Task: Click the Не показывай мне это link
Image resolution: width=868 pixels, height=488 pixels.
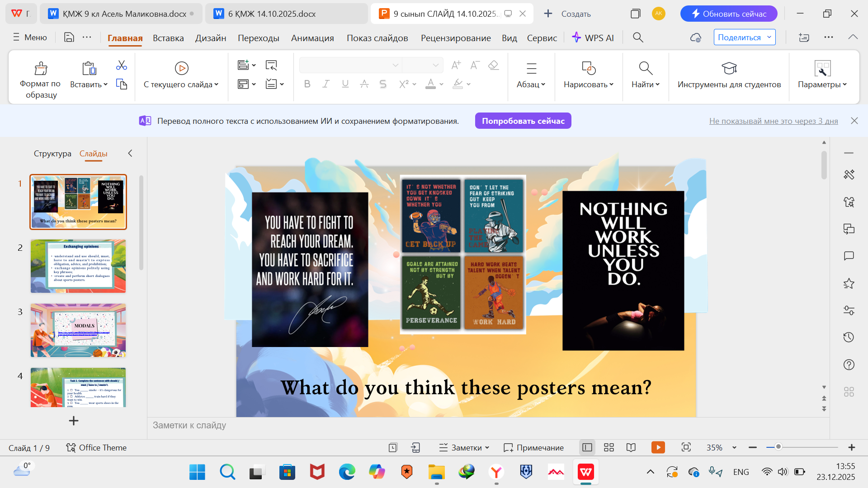Action: pyautogui.click(x=773, y=121)
